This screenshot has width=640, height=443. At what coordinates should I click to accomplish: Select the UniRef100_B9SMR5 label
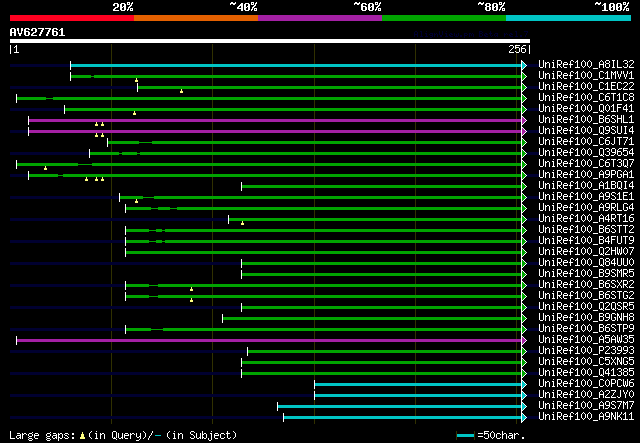click(x=586, y=274)
